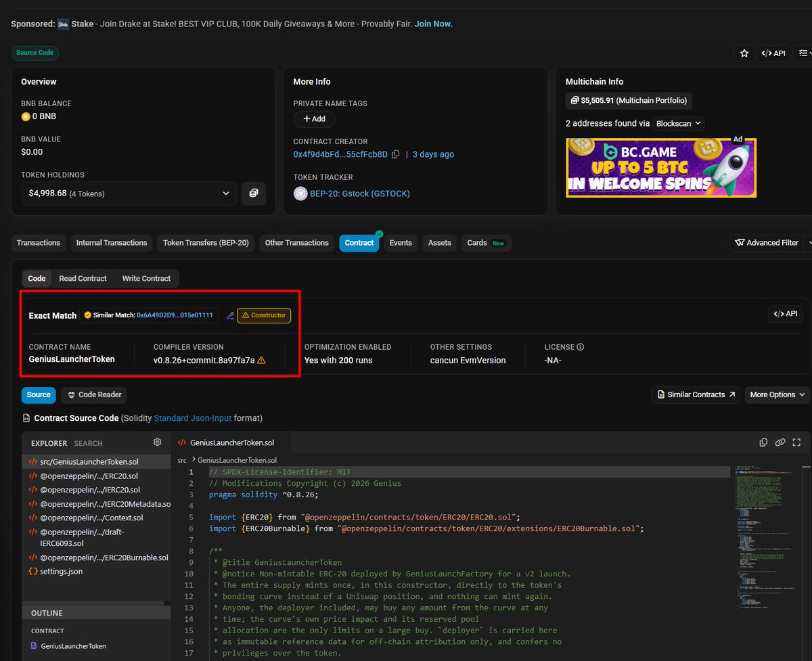
Task: Select the Source view button
Action: 39,394
